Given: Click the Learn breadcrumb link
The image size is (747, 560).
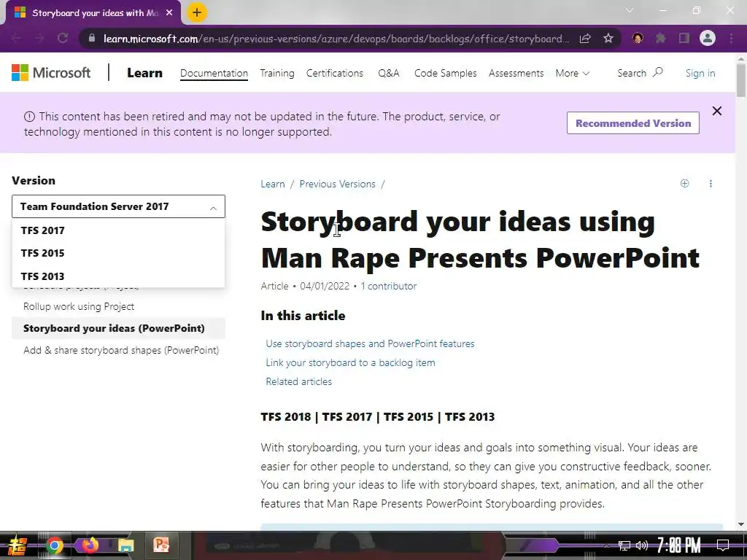Looking at the screenshot, I should click(273, 184).
